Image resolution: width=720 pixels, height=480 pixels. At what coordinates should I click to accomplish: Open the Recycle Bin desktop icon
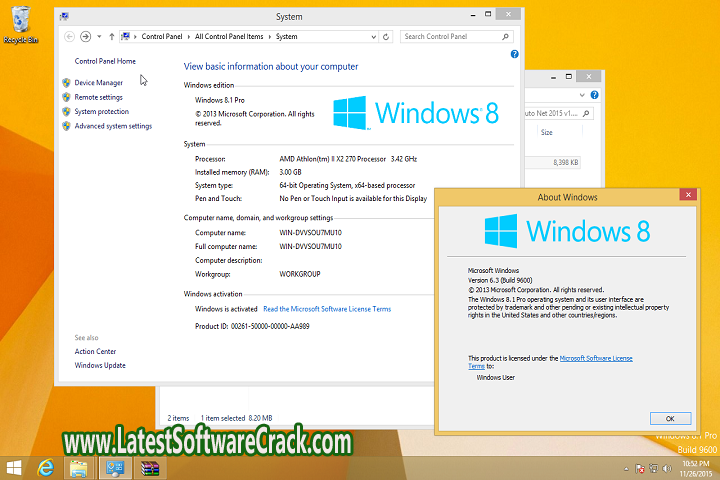pyautogui.click(x=20, y=25)
